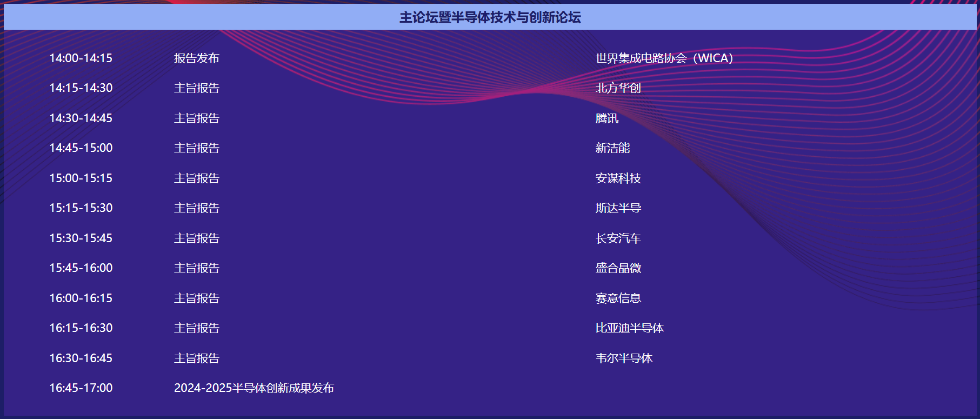Click 主旨报告 in the 15:45-16:00 row
Screen dimensions: 980x419
pyautogui.click(x=196, y=268)
